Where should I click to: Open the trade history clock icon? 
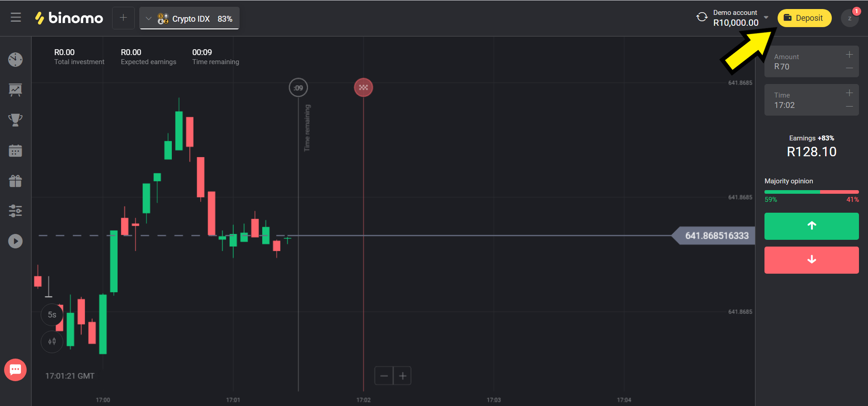tap(15, 60)
